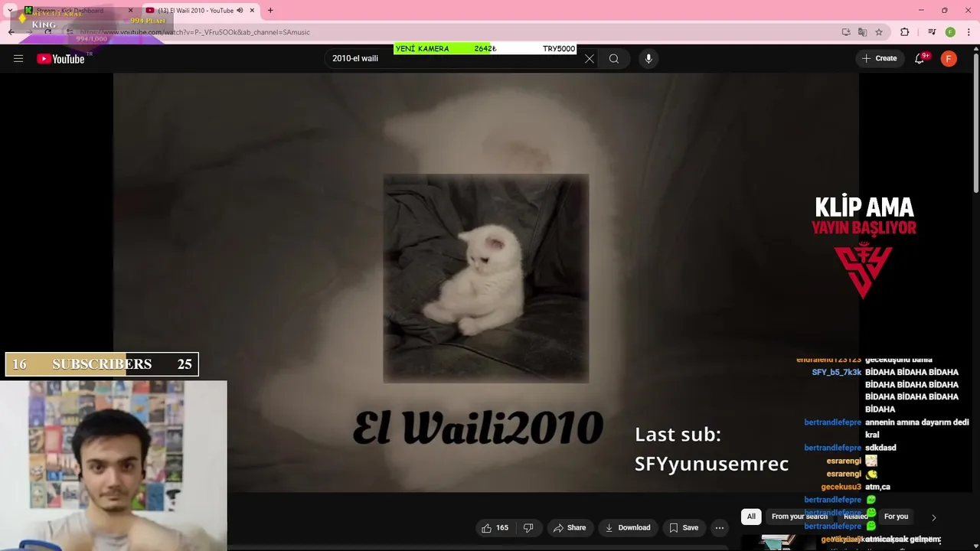Save the video to a playlist
Viewport: 980px width, 551px height.
pyautogui.click(x=684, y=528)
